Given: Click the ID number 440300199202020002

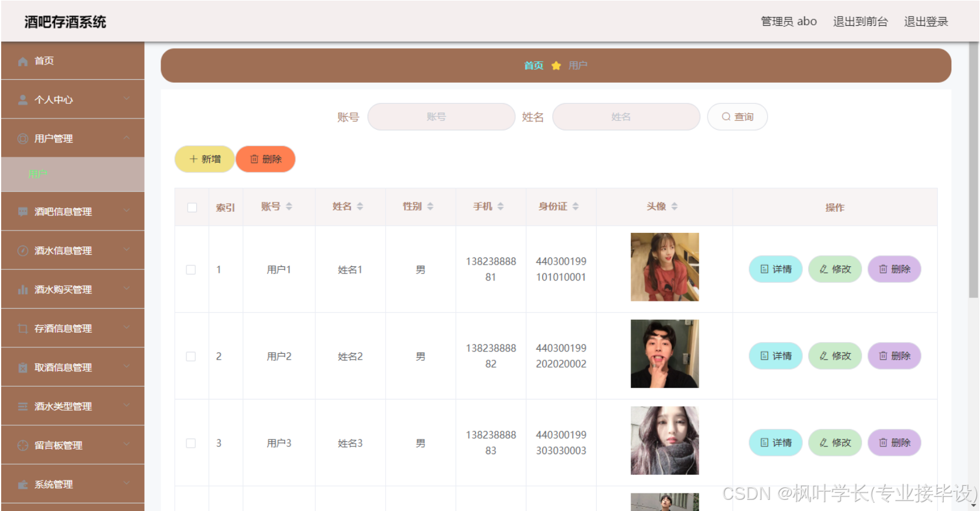Looking at the screenshot, I should [x=561, y=356].
